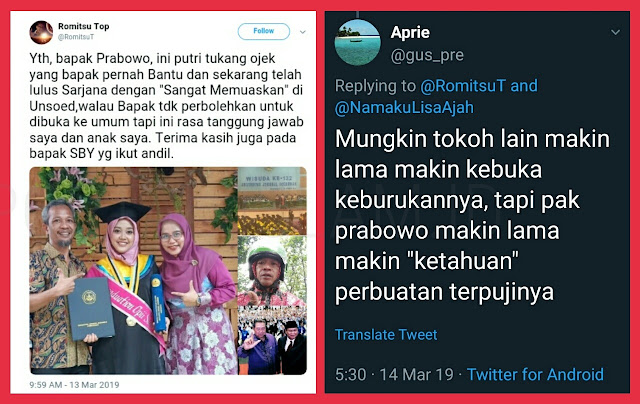Click the 5:30 · 14 Mar 19 timestamp
This screenshot has width=640, height=404.
[394, 374]
